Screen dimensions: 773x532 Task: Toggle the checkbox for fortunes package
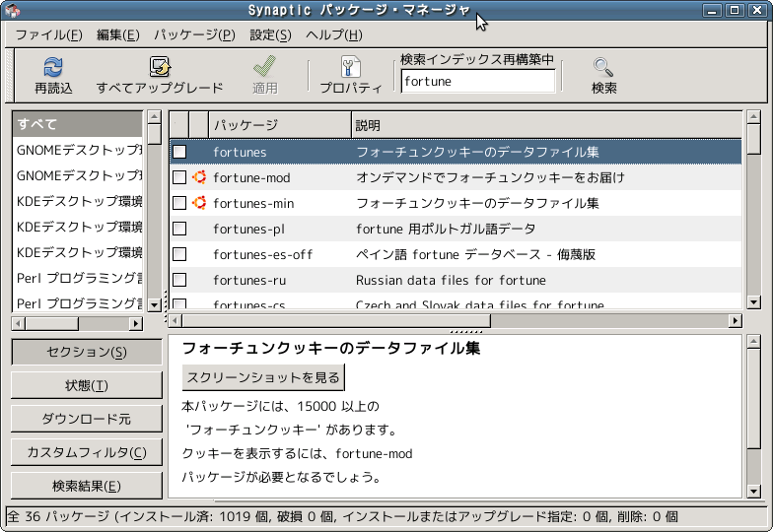[179, 152]
